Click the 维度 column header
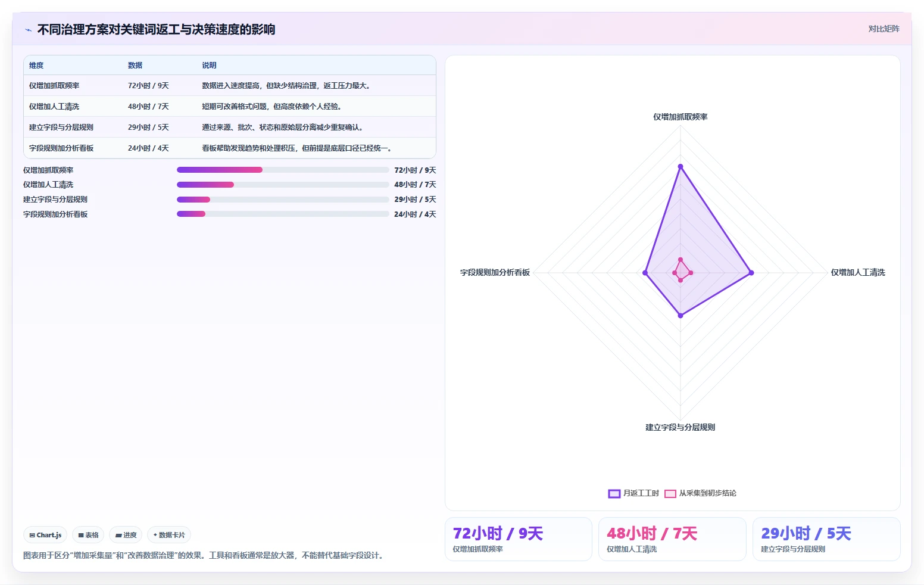Screen dimensions: 924x585 pyautogui.click(x=36, y=66)
